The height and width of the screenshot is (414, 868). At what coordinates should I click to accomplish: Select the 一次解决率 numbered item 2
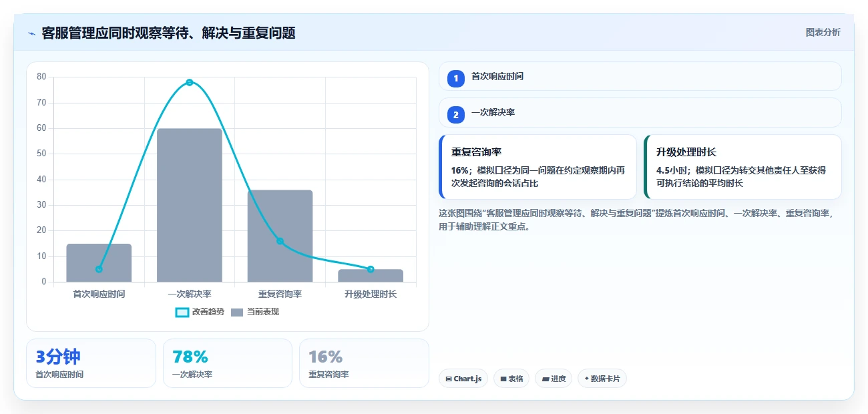(x=640, y=113)
